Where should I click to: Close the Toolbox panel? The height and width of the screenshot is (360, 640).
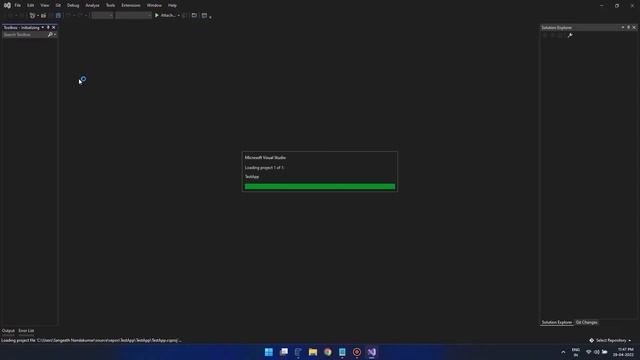(x=53, y=27)
